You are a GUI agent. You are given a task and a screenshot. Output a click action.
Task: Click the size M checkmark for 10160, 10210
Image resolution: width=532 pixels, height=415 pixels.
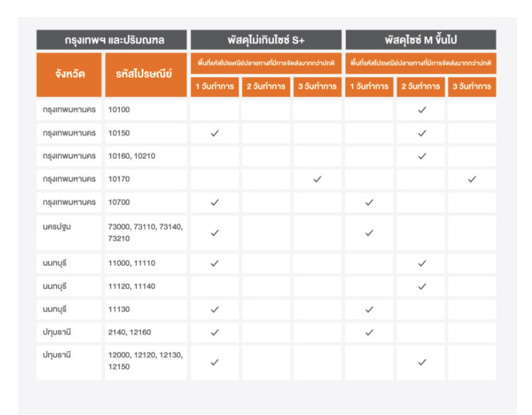pos(421,156)
